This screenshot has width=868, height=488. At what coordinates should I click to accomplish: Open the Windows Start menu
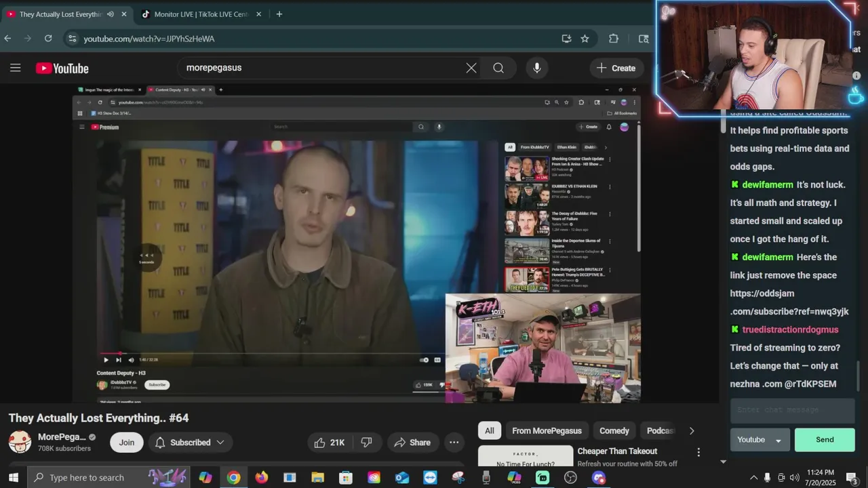click(x=13, y=478)
